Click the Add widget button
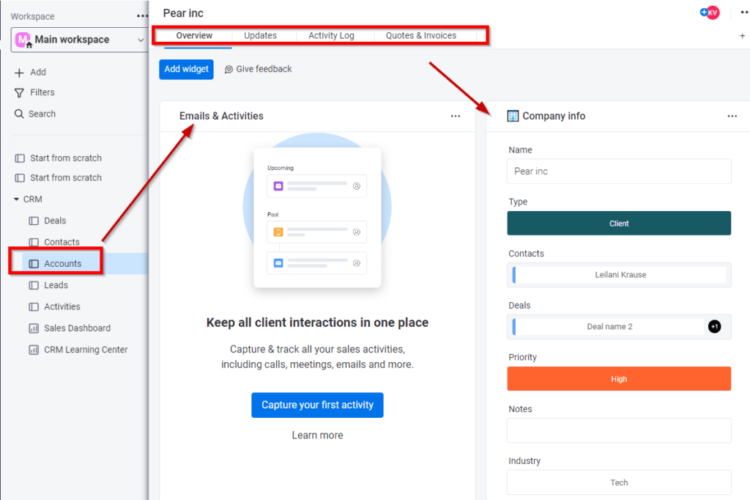Viewport: 750px width, 500px height. click(x=186, y=69)
